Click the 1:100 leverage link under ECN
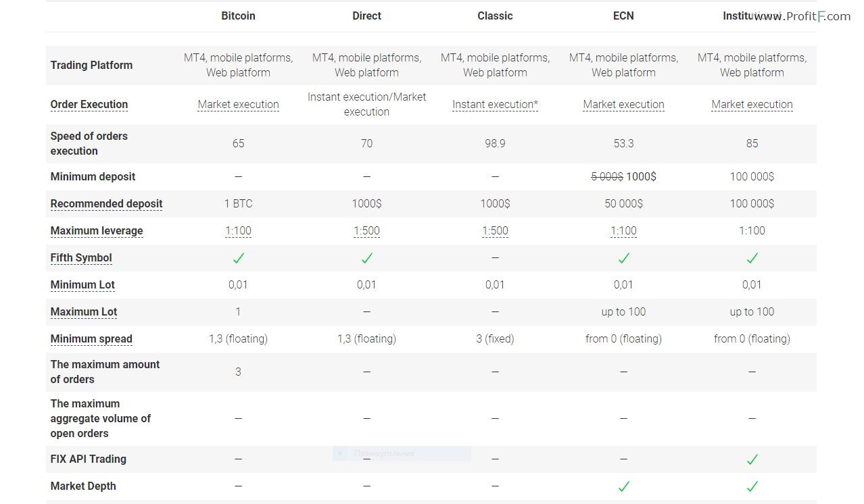The image size is (864, 504). pyautogui.click(x=623, y=230)
